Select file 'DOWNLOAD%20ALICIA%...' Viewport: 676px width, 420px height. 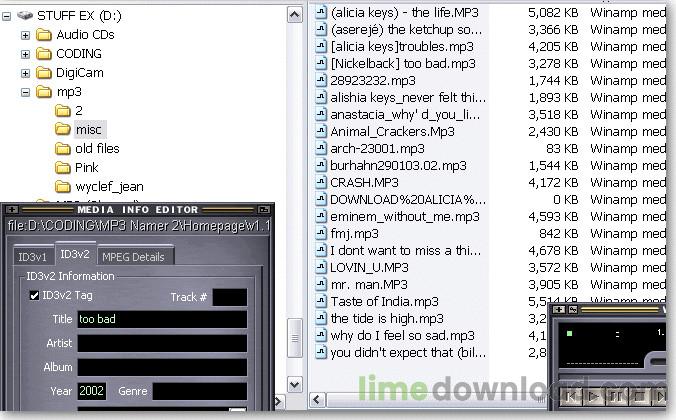(x=407, y=200)
